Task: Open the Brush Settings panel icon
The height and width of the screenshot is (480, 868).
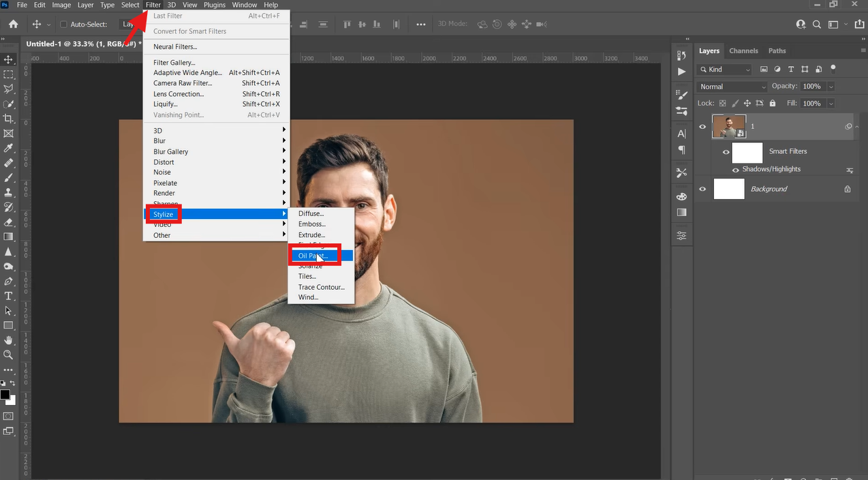Action: [x=681, y=95]
